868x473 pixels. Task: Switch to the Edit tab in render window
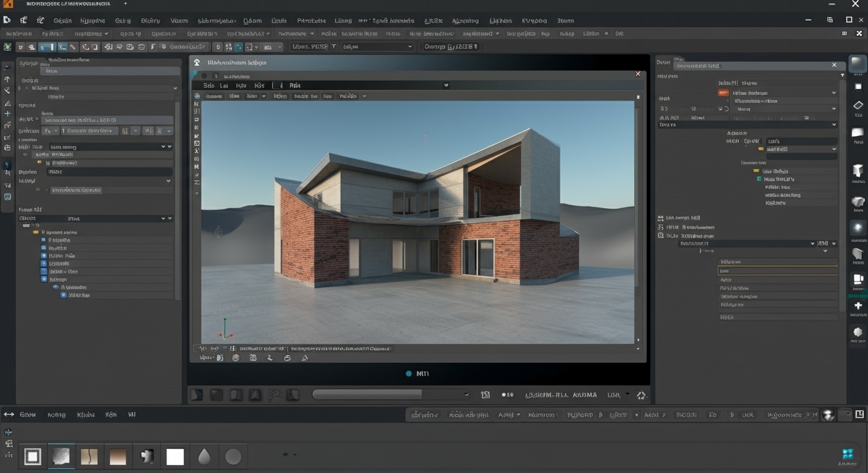(x=224, y=85)
